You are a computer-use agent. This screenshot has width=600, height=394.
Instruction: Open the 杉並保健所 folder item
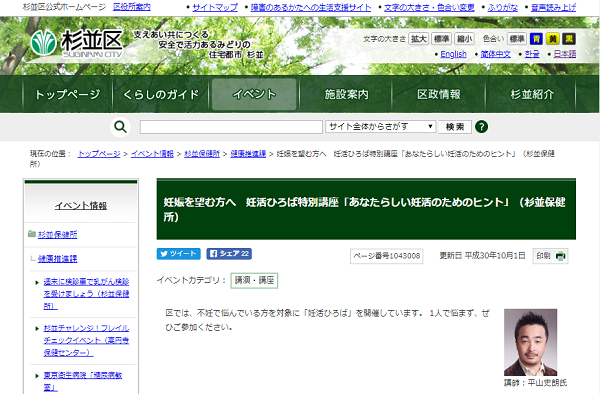[x=57, y=234]
